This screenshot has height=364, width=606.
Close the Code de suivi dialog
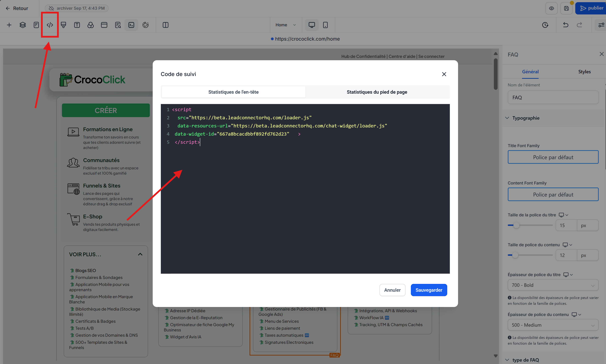pyautogui.click(x=444, y=74)
